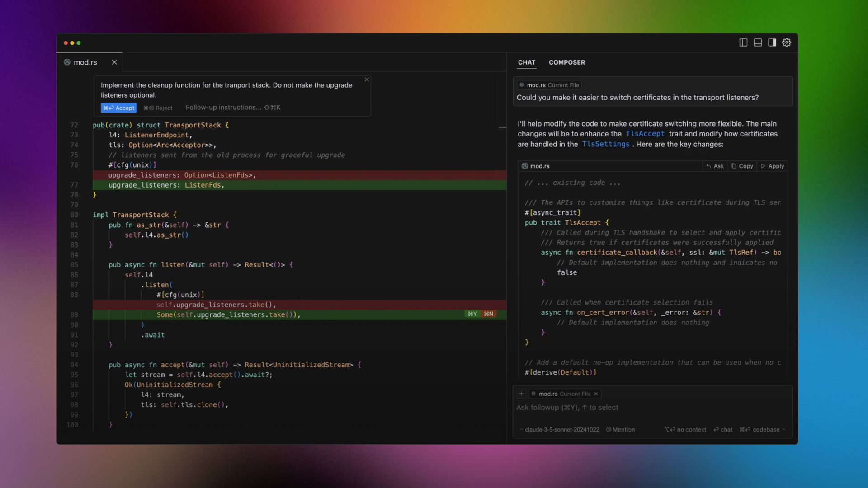868x488 pixels.
Task: Toggle the chat to no context mode
Action: coord(685,430)
